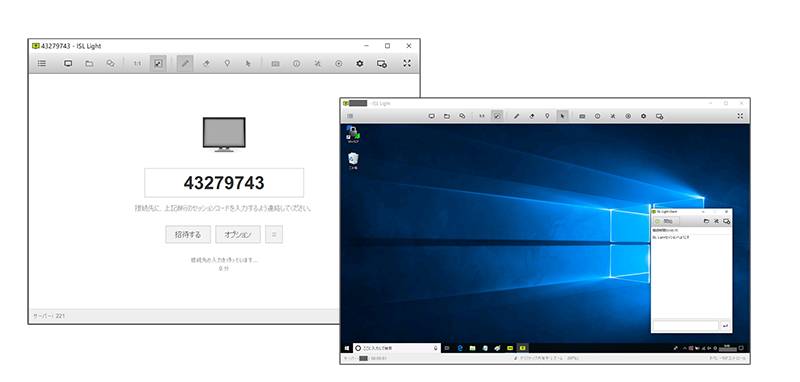Click keyboard icon in remote session toolbar

(582, 116)
